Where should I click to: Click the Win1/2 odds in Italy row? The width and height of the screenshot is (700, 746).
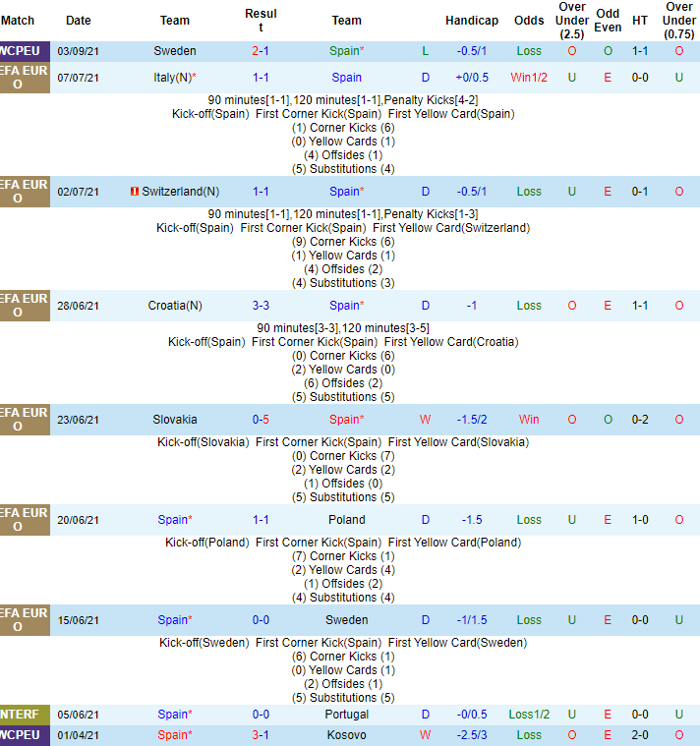(529, 78)
